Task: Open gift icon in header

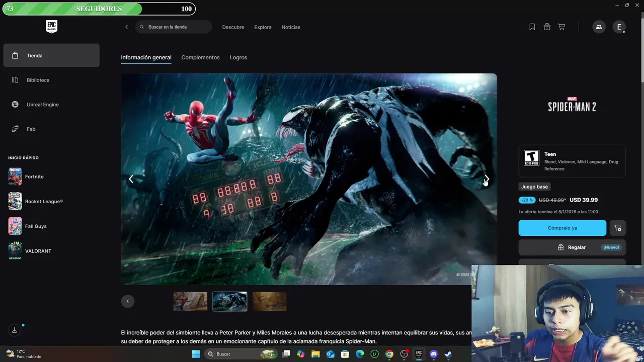Action: tap(547, 27)
